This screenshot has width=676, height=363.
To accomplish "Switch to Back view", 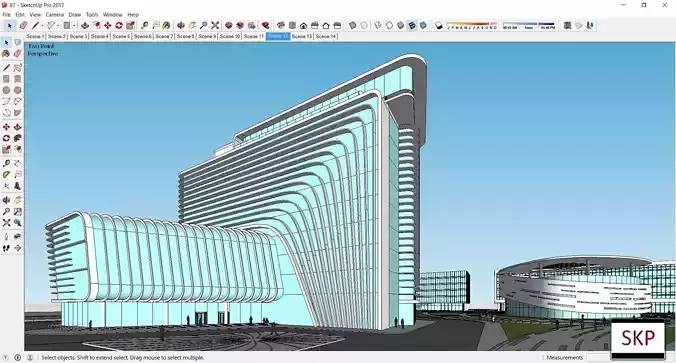I will pos(326,25).
